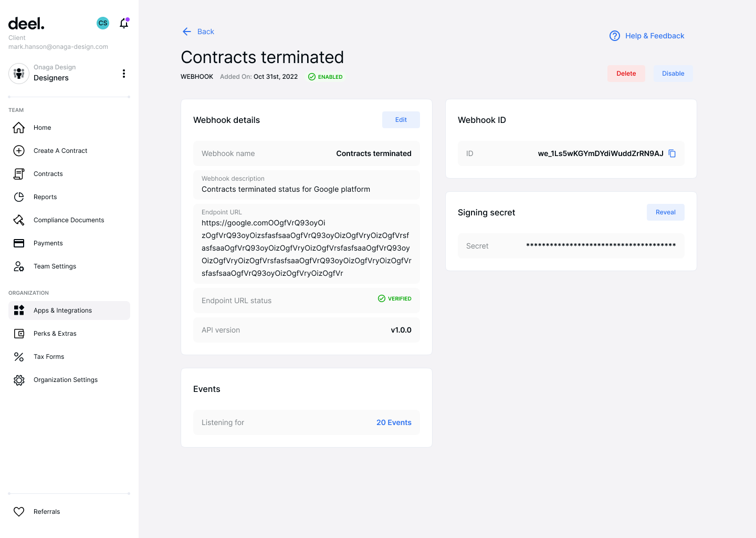
Task: Click the Referrals heart icon
Action: [19, 512]
